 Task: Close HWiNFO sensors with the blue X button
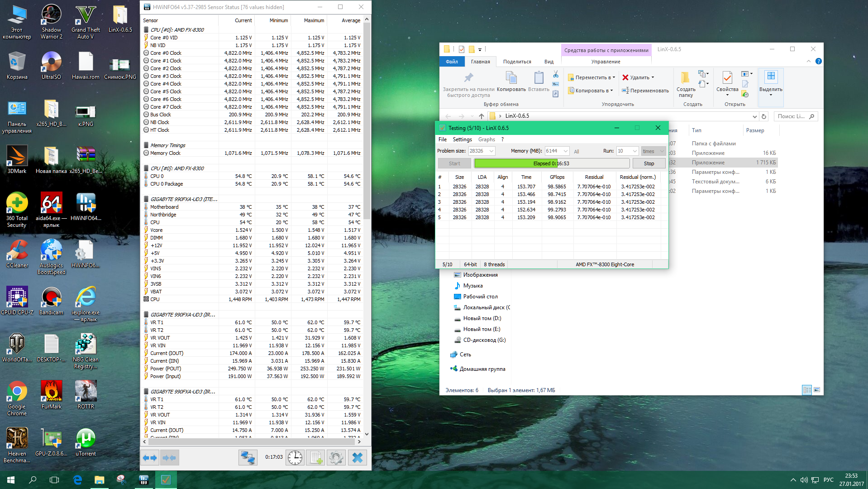point(358,458)
